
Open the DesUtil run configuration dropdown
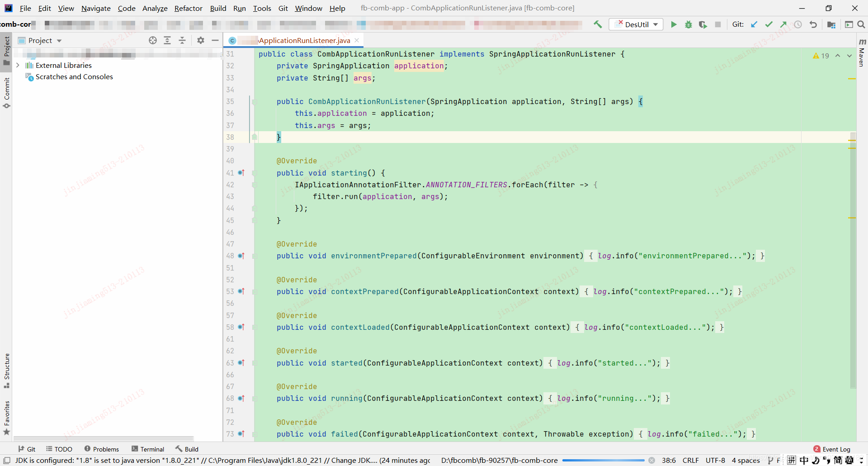tap(636, 24)
